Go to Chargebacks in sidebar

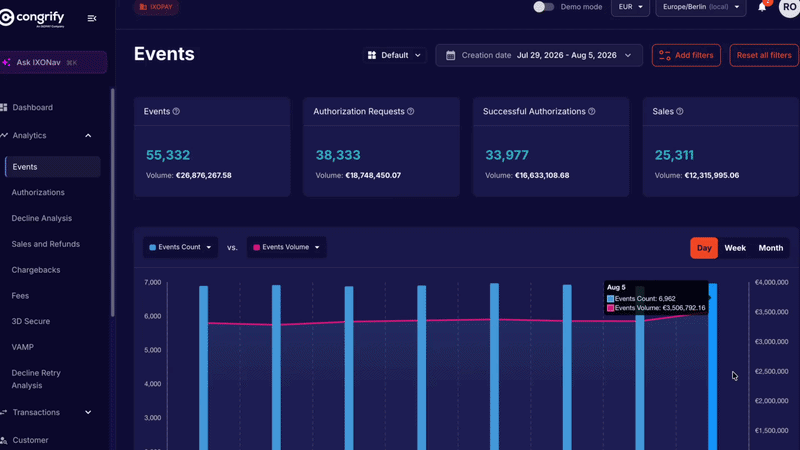click(x=36, y=270)
